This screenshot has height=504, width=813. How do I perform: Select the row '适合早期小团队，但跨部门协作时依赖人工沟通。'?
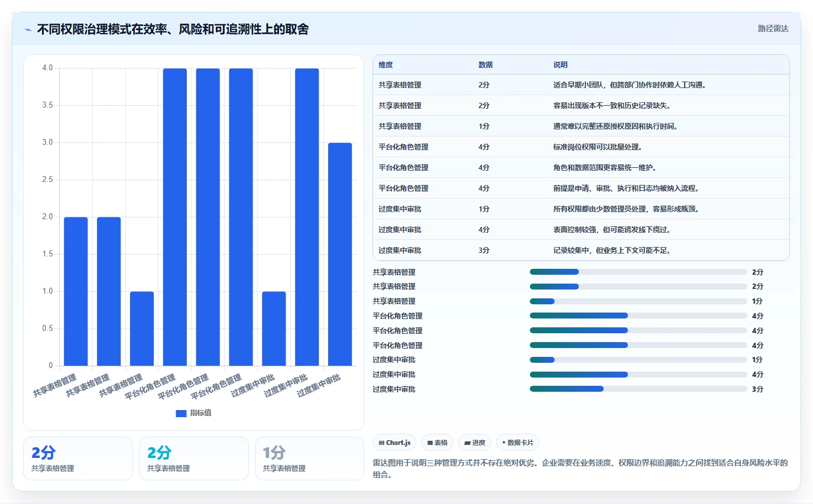tap(581, 84)
